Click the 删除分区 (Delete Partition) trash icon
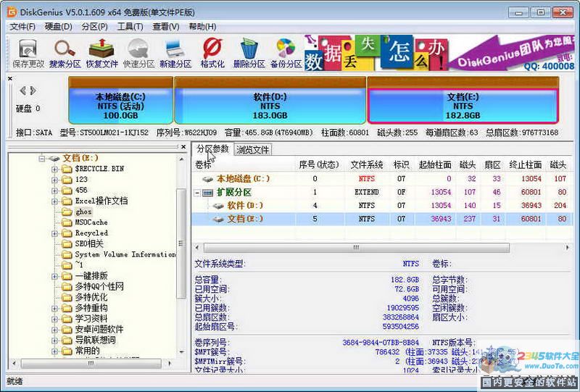 (x=249, y=53)
